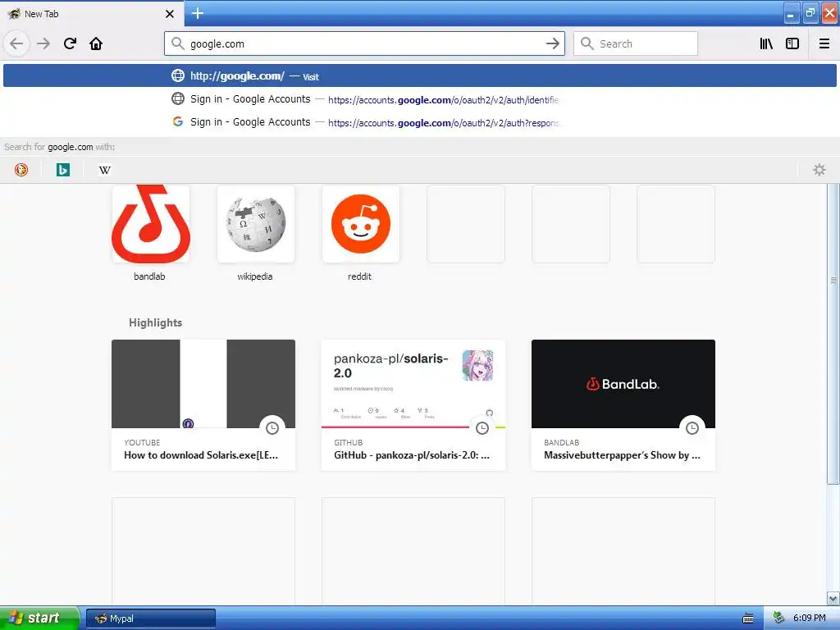
Task: Click the Highlights section heading
Action: (155, 322)
